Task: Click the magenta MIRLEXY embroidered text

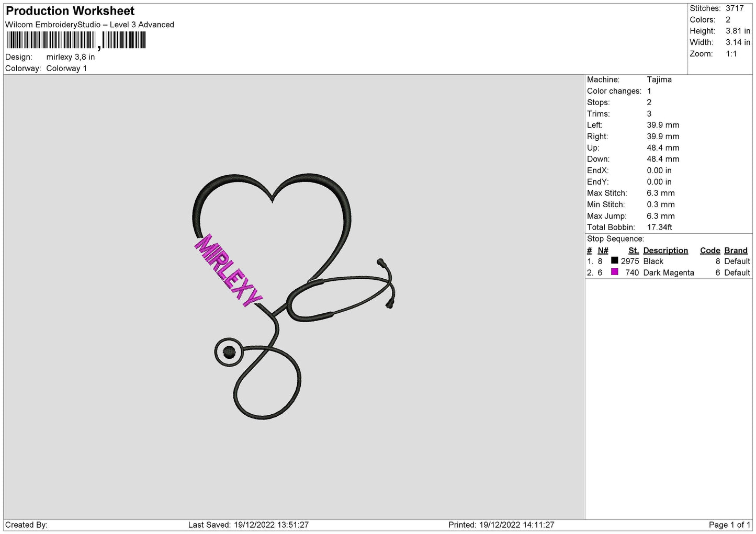Action: click(228, 270)
